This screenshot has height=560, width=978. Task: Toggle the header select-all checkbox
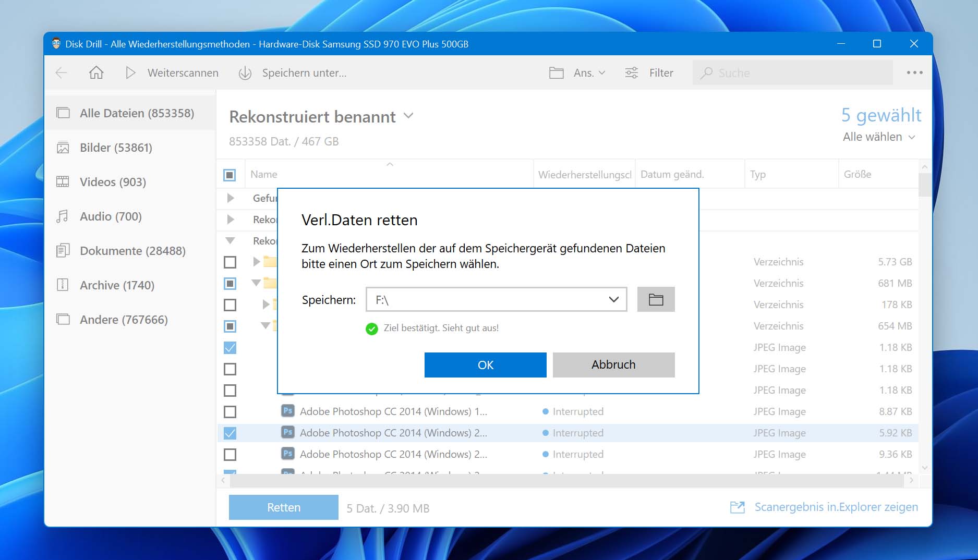(x=230, y=175)
